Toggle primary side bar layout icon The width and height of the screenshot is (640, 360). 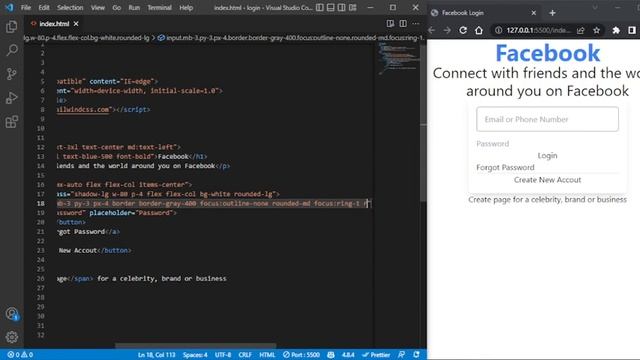pyautogui.click(x=320, y=7)
